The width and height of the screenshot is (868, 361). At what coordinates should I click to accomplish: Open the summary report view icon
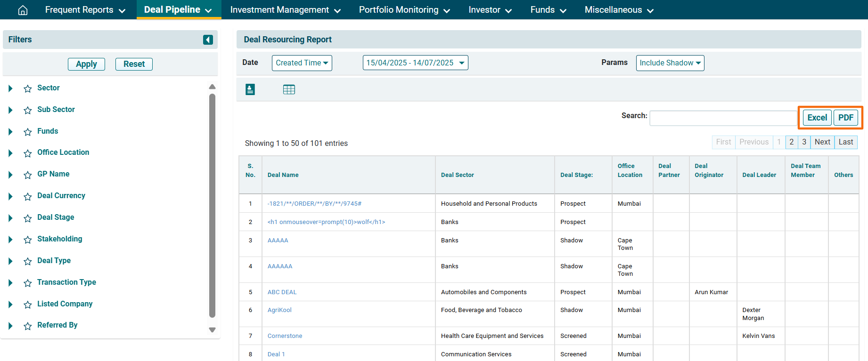click(250, 89)
